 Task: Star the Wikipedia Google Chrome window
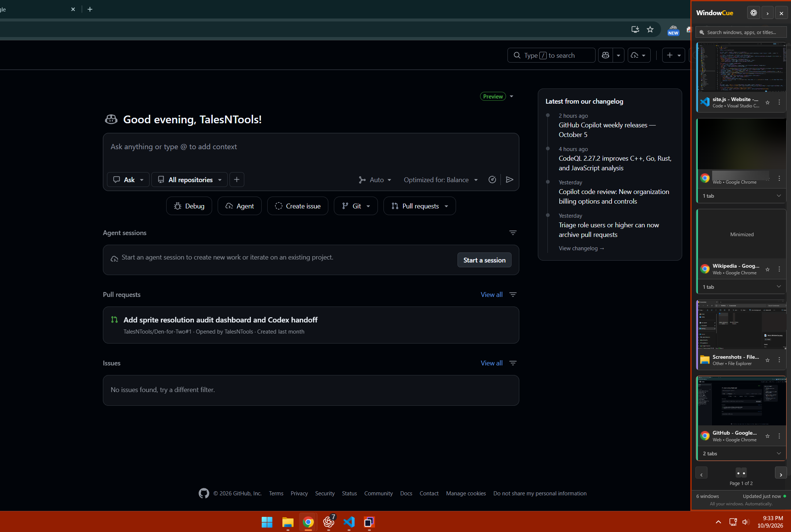click(768, 270)
